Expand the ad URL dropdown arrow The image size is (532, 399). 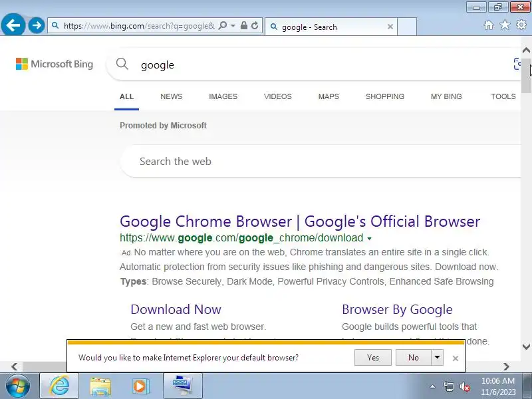click(370, 239)
